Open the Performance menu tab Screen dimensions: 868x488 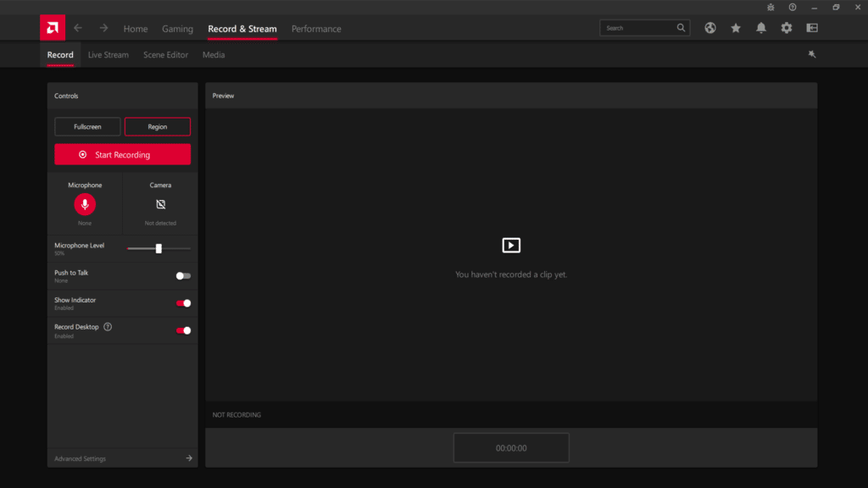[316, 29]
